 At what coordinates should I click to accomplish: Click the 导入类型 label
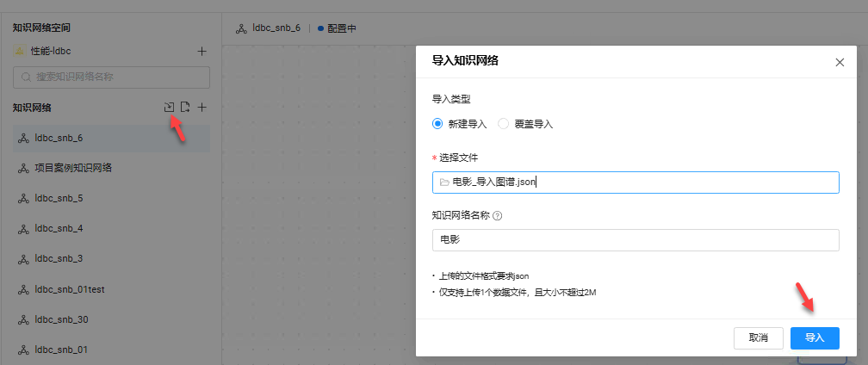451,100
